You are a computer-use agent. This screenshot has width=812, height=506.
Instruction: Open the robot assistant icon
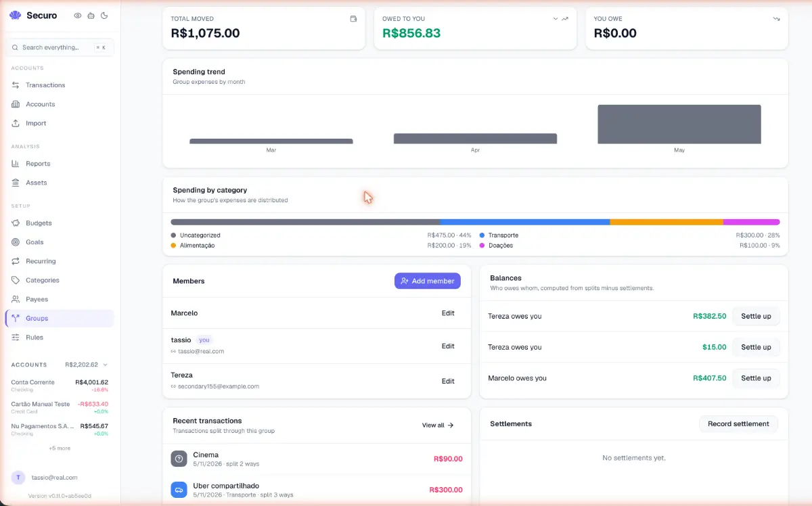pyautogui.click(x=91, y=15)
